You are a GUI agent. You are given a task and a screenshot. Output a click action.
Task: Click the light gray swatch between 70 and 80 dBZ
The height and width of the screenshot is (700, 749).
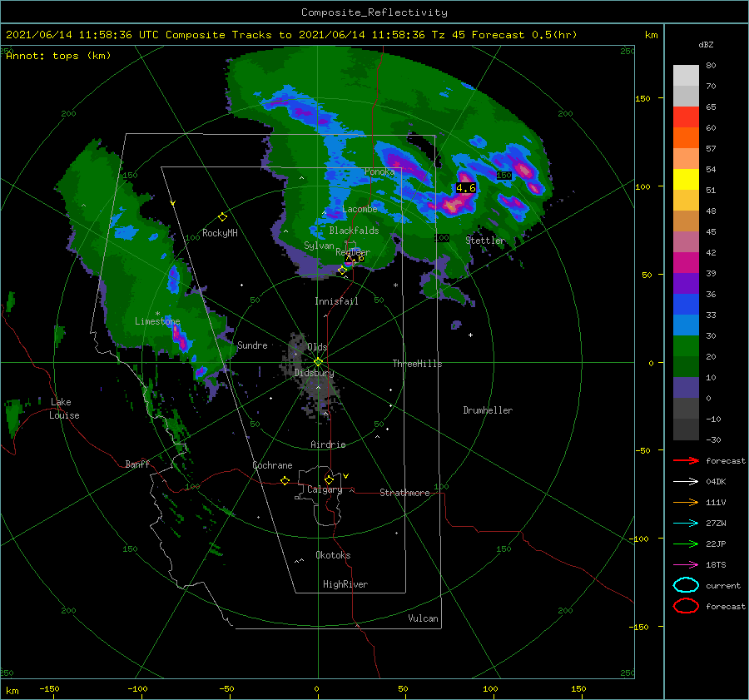tap(686, 76)
